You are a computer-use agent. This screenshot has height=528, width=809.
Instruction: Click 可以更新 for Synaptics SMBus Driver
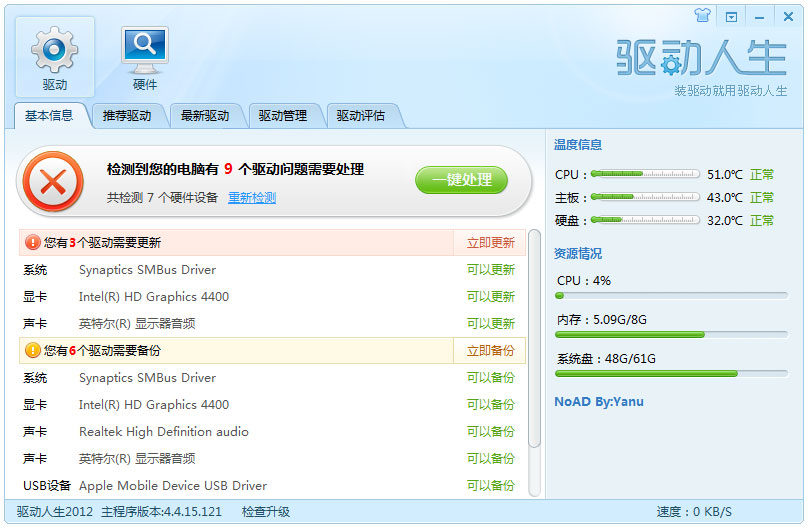[x=491, y=269]
